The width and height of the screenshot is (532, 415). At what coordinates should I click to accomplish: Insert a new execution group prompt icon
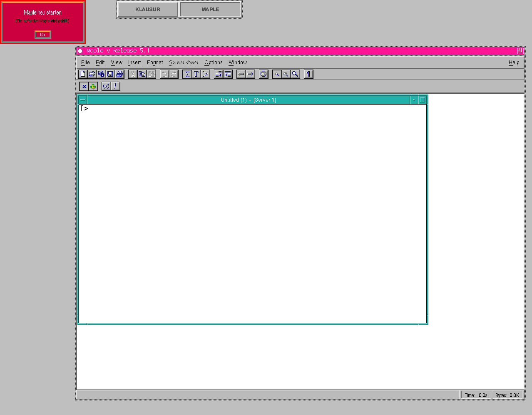coord(206,74)
